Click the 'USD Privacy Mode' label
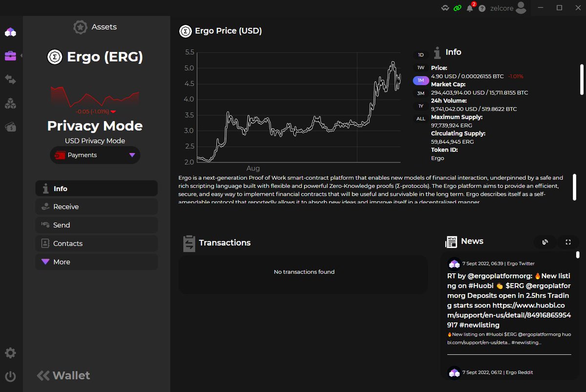Viewport: 586px width, 392px height. click(x=95, y=141)
